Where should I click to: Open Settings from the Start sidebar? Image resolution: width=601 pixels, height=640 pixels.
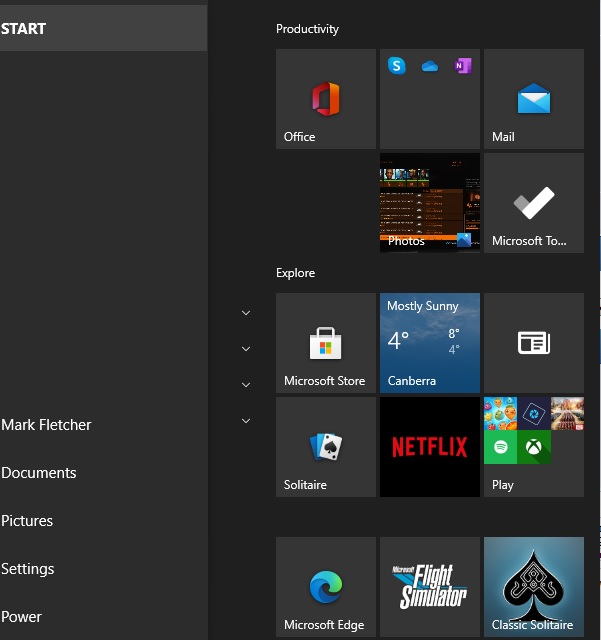28,569
